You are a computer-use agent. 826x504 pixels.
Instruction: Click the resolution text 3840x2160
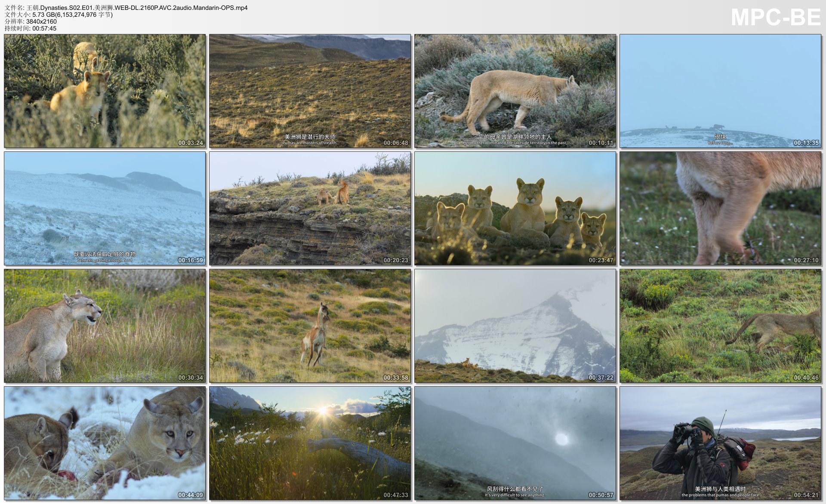click(x=41, y=22)
